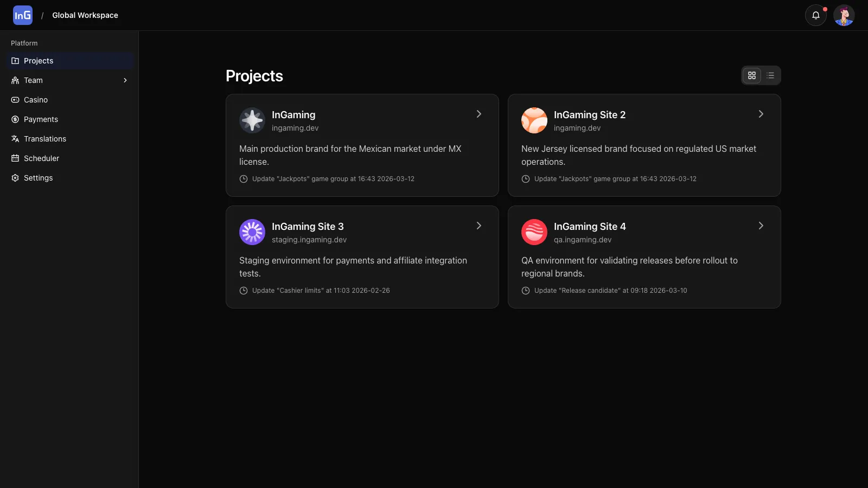Switch to list view layout
868x488 pixels.
(770, 75)
